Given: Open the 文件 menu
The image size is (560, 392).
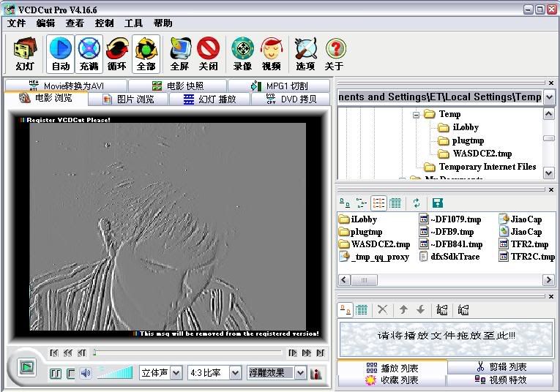Looking at the screenshot, I should coord(16,23).
